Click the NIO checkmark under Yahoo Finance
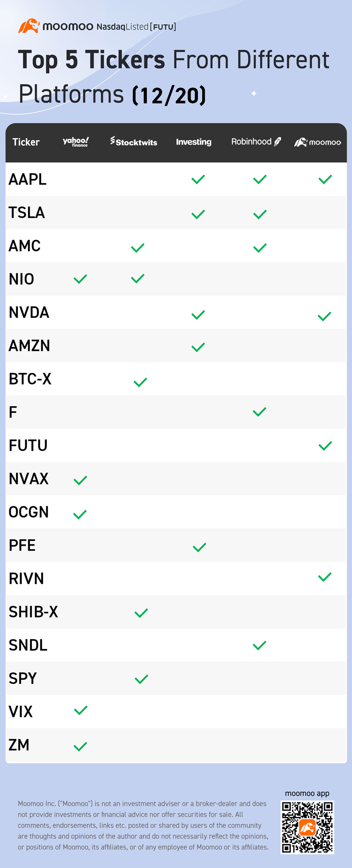The height and width of the screenshot is (868, 352). (80, 279)
